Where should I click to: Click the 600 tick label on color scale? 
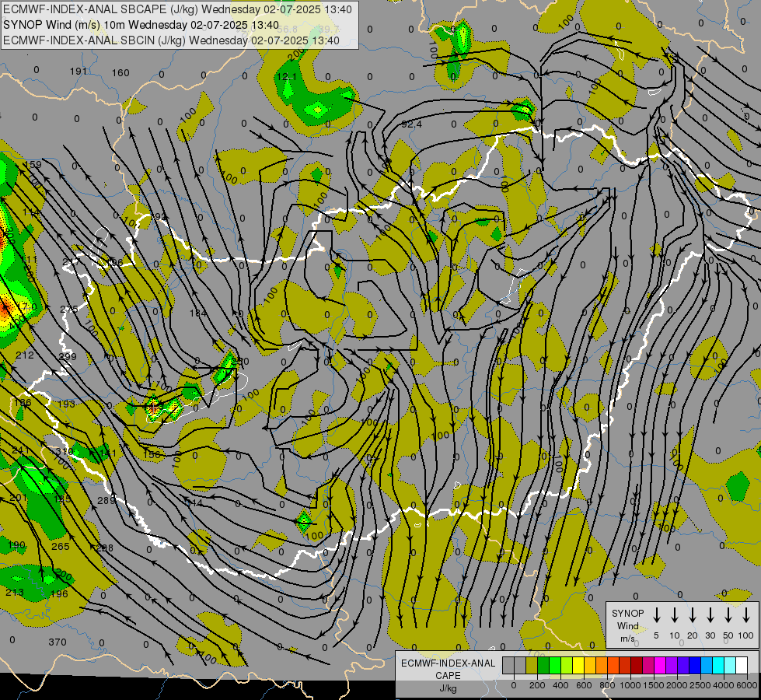[x=584, y=685]
